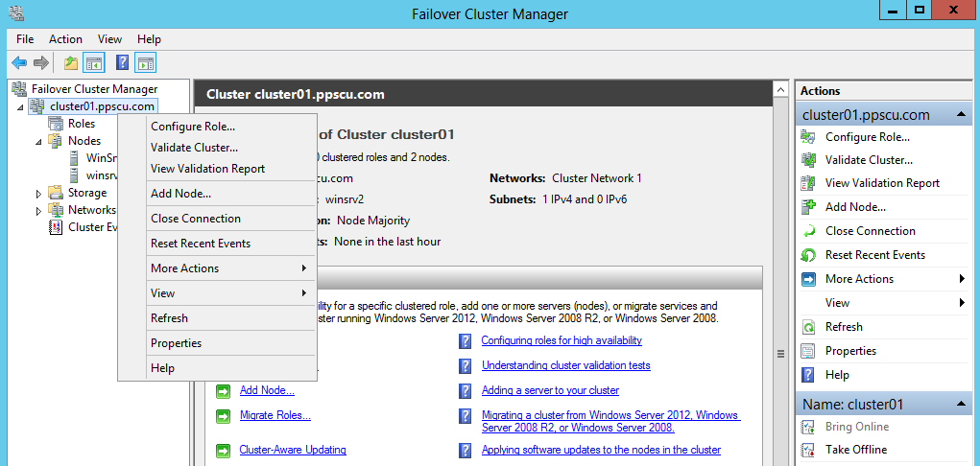Click help icon beside Understanding cluster validation tests

click(x=465, y=366)
